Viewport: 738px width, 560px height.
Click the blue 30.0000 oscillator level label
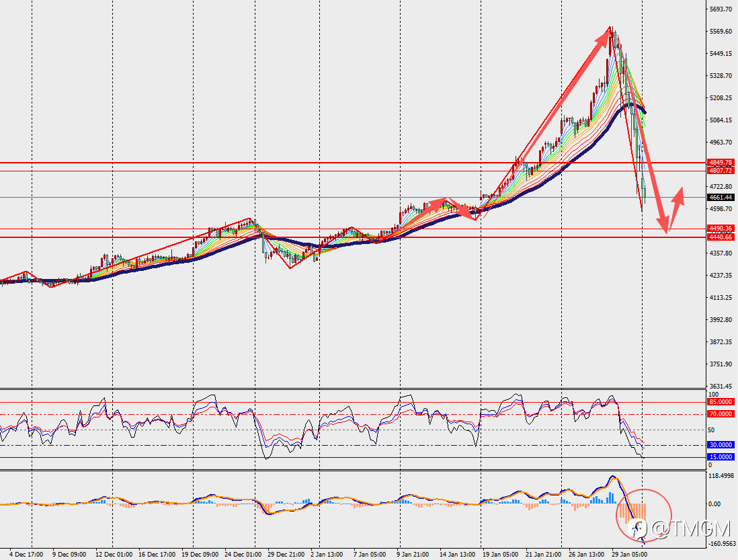pyautogui.click(x=721, y=445)
